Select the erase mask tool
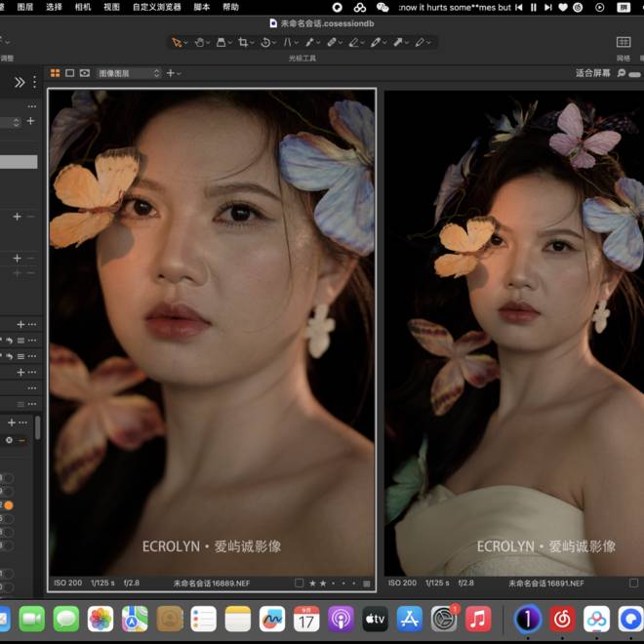This screenshot has width=644, height=644. coord(353,42)
